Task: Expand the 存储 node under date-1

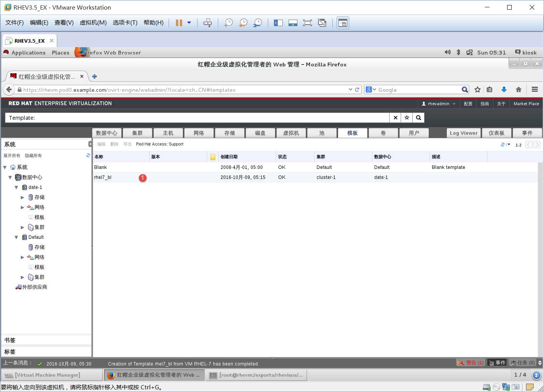Action: (x=22, y=197)
